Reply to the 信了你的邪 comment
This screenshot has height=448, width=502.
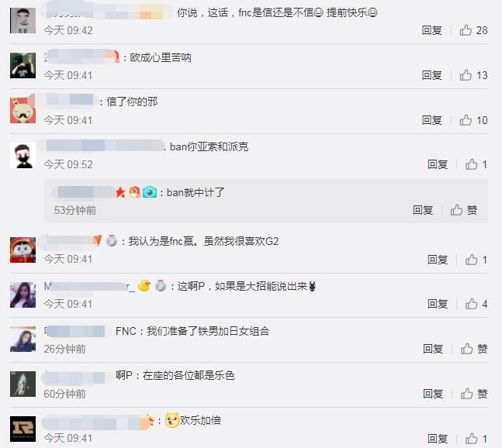click(x=432, y=120)
